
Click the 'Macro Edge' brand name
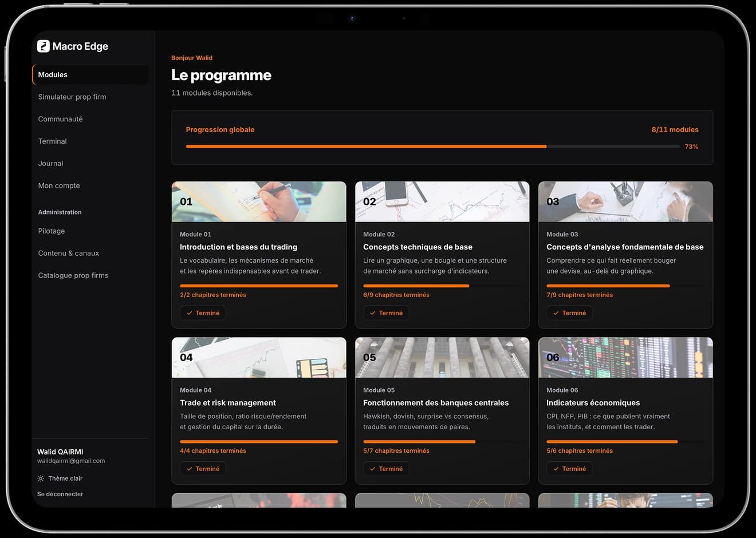(80, 46)
